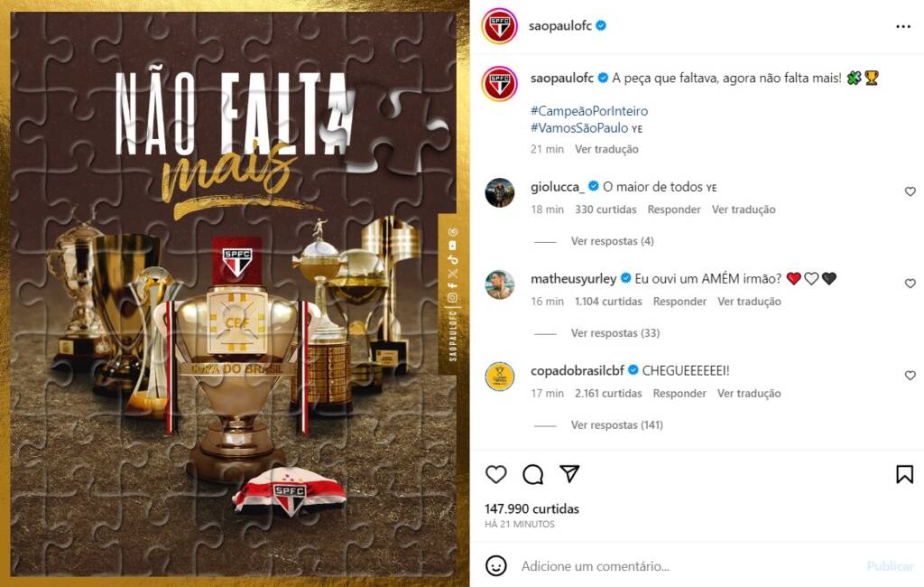Open comments with speech bubble icon
This screenshot has width=924, height=587.
(x=532, y=474)
